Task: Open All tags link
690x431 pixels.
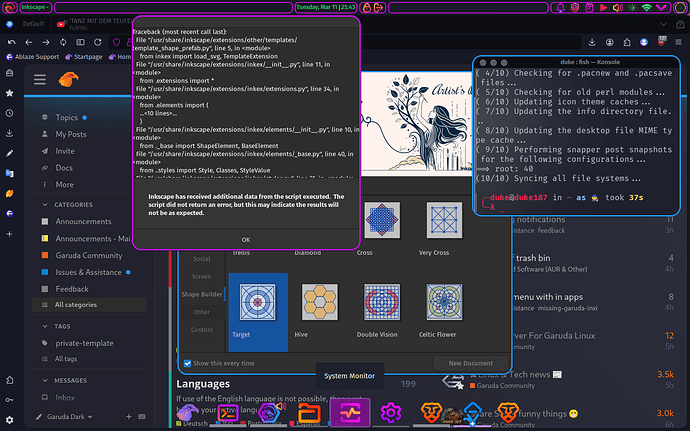Action: (66, 359)
